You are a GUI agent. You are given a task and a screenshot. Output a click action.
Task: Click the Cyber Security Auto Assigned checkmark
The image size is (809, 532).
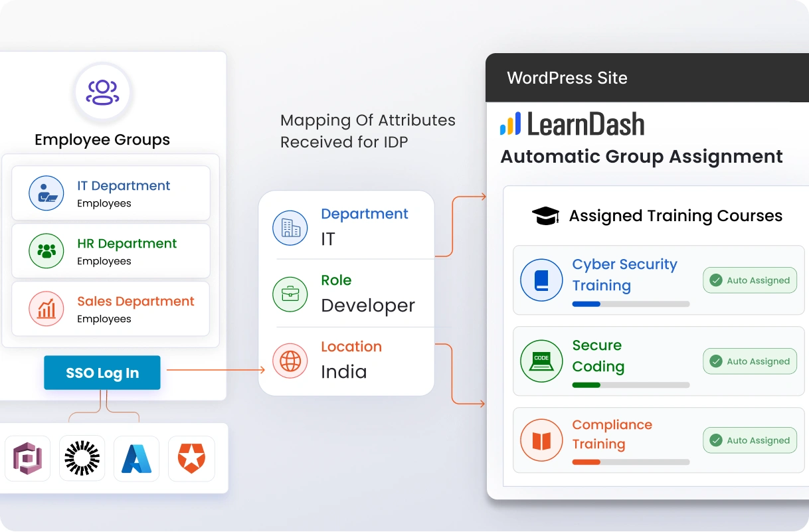pyautogui.click(x=716, y=280)
